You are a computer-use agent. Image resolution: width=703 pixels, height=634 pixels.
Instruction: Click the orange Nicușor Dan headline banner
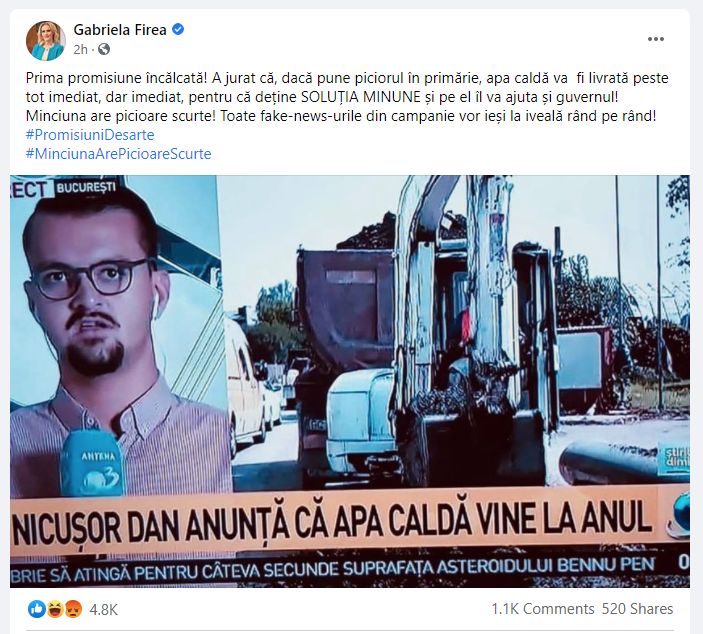pos(350,521)
